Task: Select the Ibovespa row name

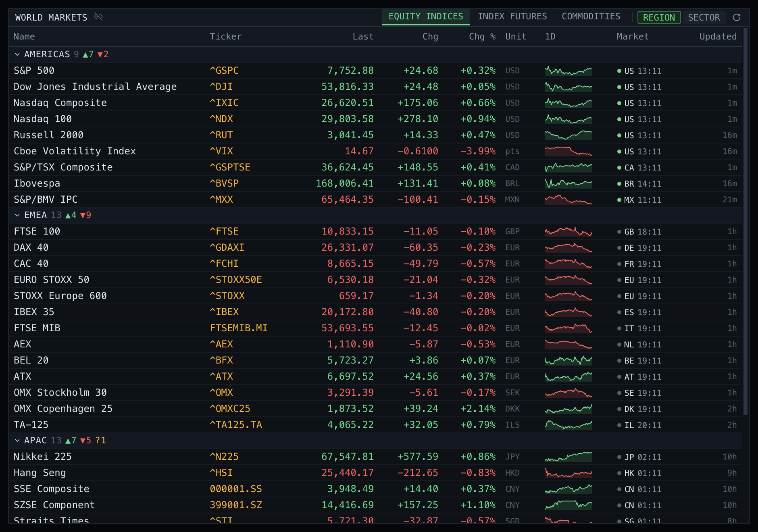Action: click(37, 184)
